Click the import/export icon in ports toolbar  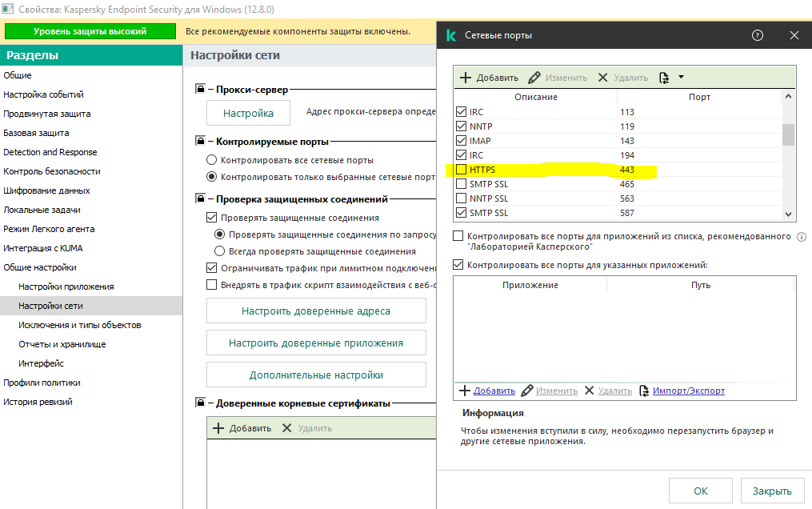[663, 78]
